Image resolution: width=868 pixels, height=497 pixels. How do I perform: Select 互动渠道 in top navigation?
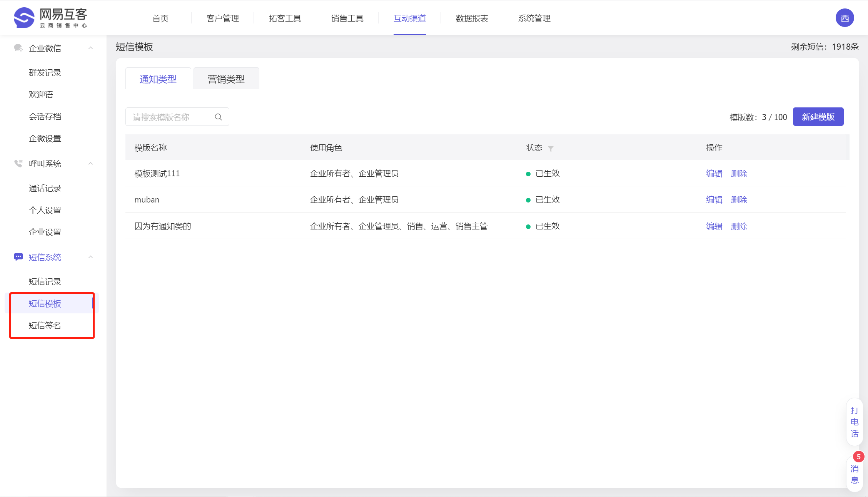pos(409,18)
